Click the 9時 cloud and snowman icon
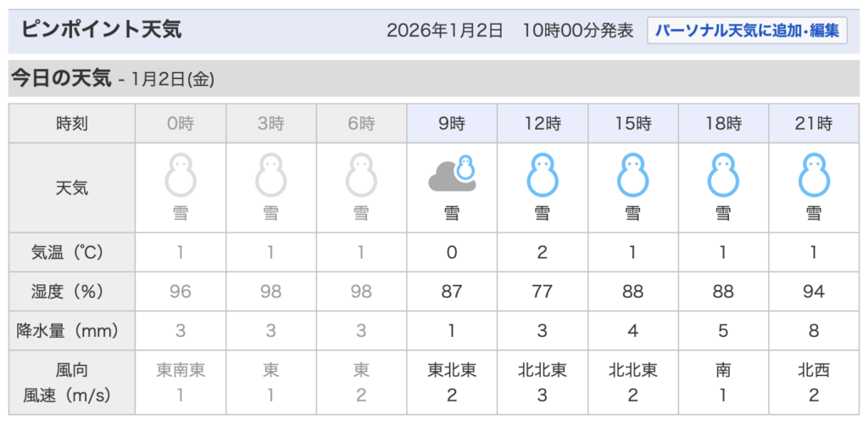868x426 pixels. (x=452, y=173)
